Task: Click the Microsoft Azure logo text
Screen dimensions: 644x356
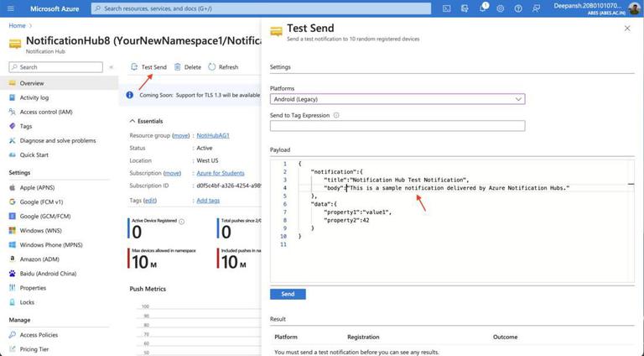Action: (x=55, y=8)
